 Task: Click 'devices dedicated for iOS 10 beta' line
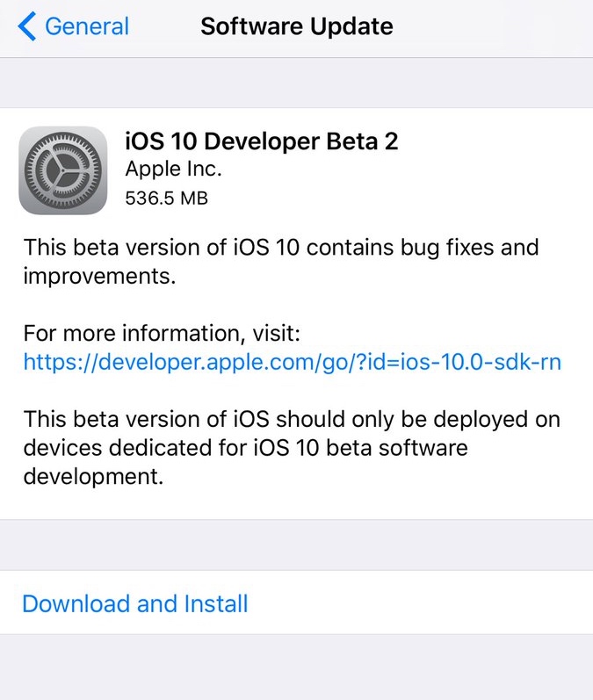click(x=246, y=450)
